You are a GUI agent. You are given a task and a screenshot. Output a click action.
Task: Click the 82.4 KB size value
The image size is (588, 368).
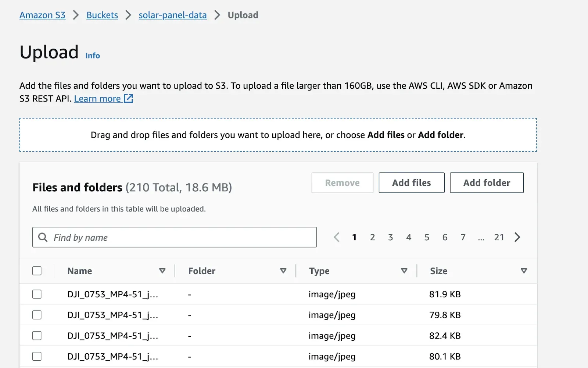click(445, 336)
